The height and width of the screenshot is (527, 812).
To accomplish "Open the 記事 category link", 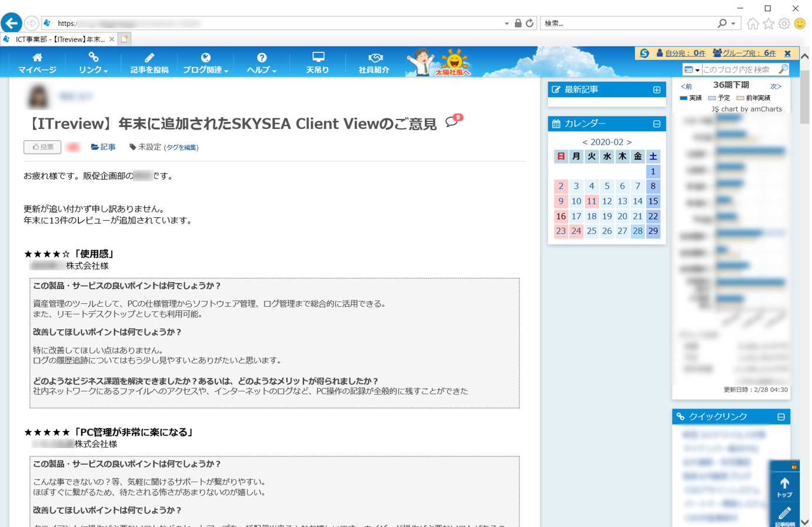I will point(103,147).
